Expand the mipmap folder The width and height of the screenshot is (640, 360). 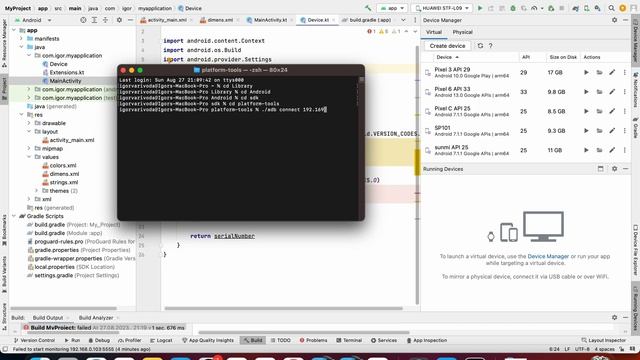[29, 149]
